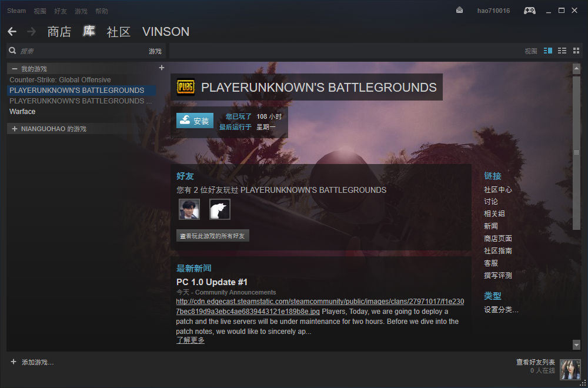Open the 商店页面 link
This screenshot has width=588, height=388.
click(x=498, y=239)
